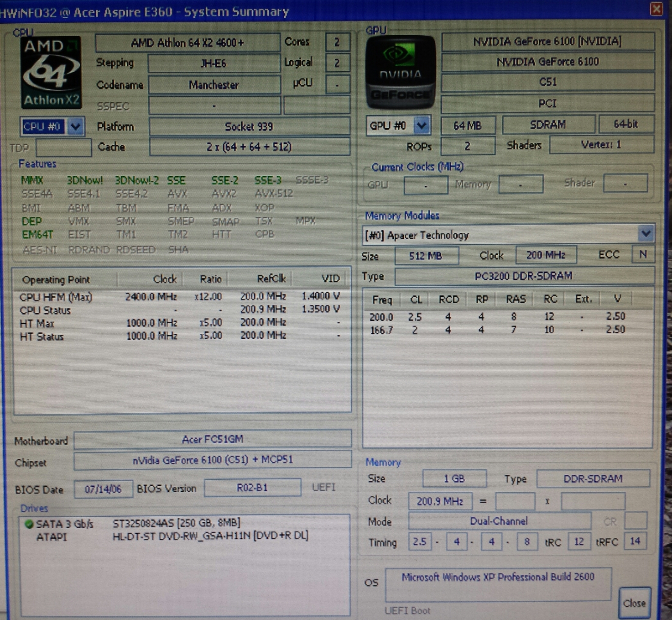Click the BIOS Version R02-B1 field
The width and height of the screenshot is (672, 620).
[252, 488]
